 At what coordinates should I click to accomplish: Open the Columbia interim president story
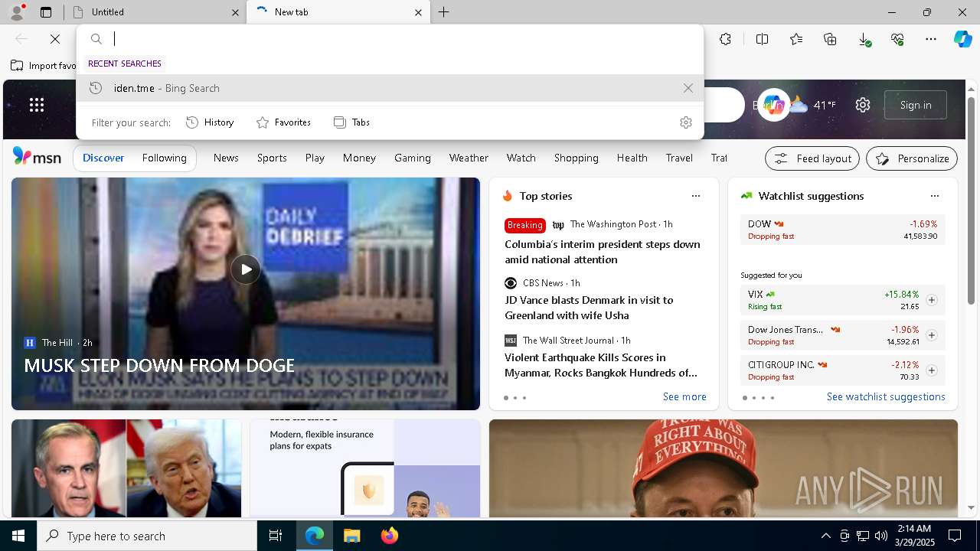pyautogui.click(x=603, y=252)
